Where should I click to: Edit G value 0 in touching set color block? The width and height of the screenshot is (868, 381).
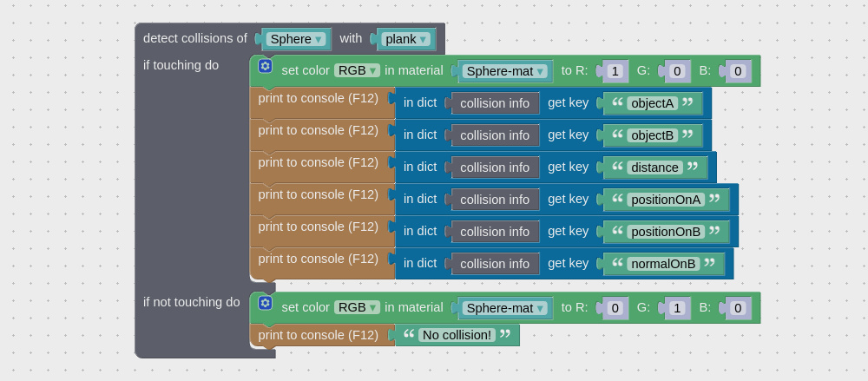(676, 71)
